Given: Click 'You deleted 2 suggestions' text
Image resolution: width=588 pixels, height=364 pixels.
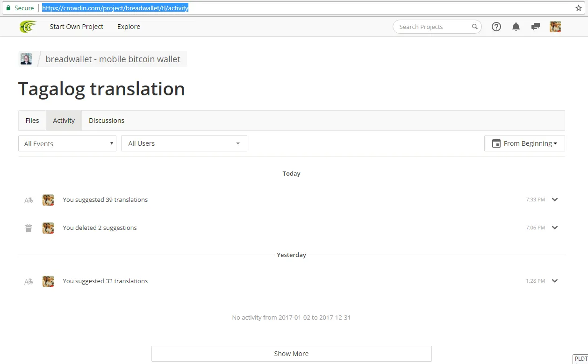Looking at the screenshot, I should pyautogui.click(x=100, y=228).
